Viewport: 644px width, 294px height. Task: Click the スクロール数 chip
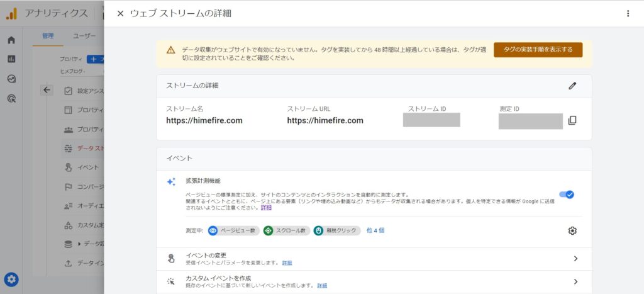(x=286, y=230)
